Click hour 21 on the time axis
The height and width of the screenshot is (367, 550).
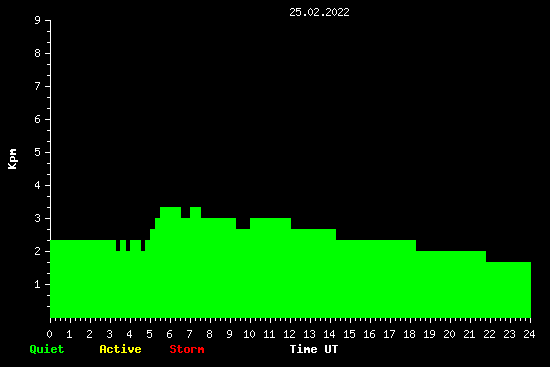click(x=469, y=334)
